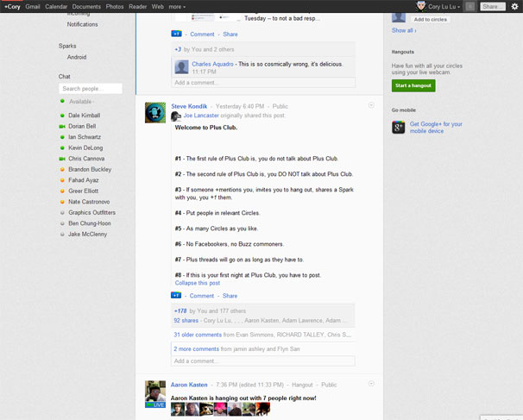This screenshot has height=420, width=523.
Task: Click Get Google+ for your mobile device
Action: click(x=436, y=128)
